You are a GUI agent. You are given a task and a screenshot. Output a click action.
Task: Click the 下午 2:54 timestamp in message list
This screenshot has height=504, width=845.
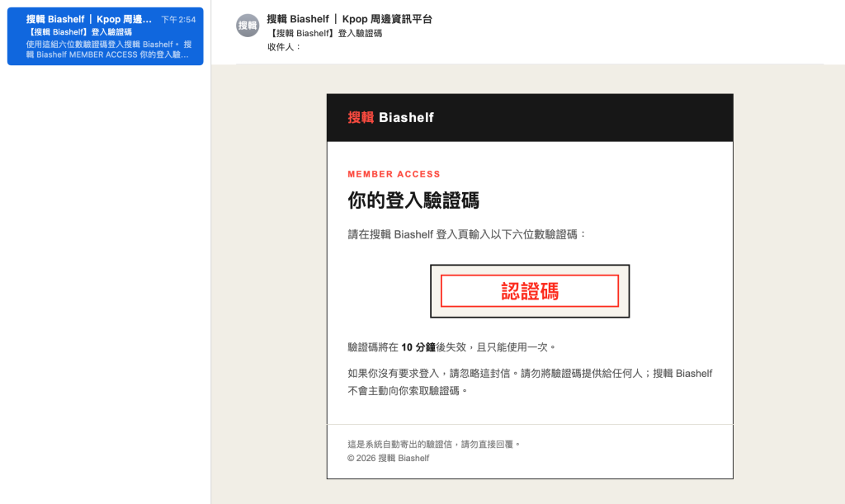pyautogui.click(x=178, y=20)
